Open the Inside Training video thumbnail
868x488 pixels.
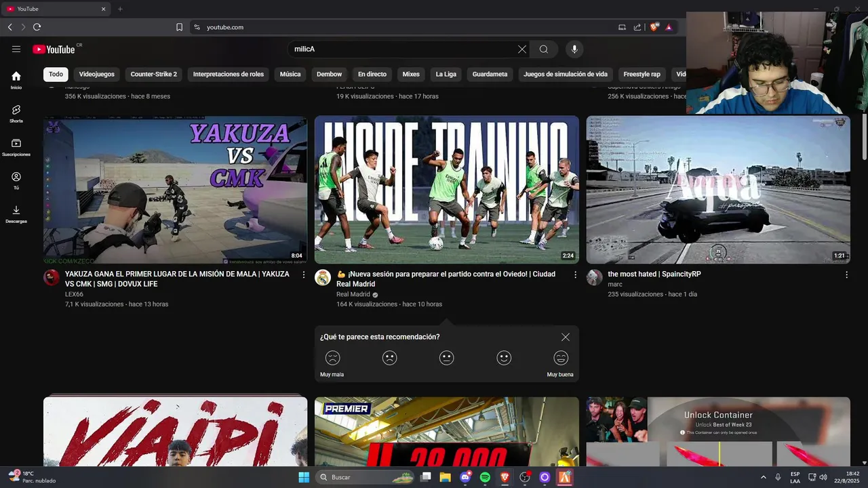click(447, 190)
